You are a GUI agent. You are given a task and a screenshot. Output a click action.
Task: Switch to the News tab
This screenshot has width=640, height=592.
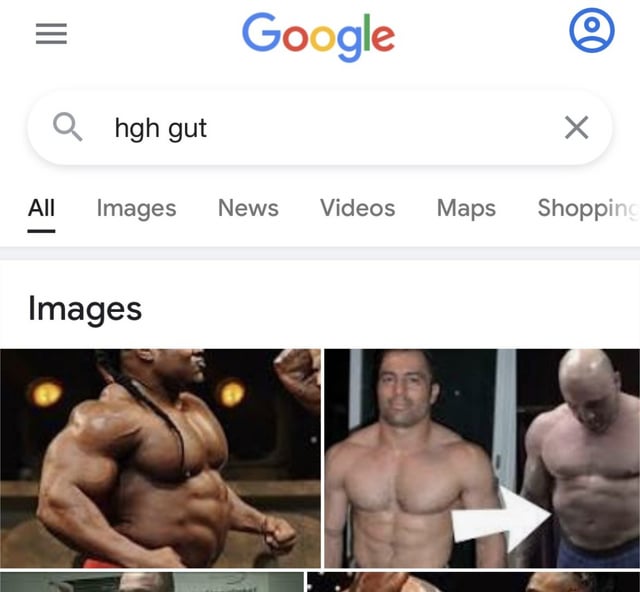coord(248,208)
